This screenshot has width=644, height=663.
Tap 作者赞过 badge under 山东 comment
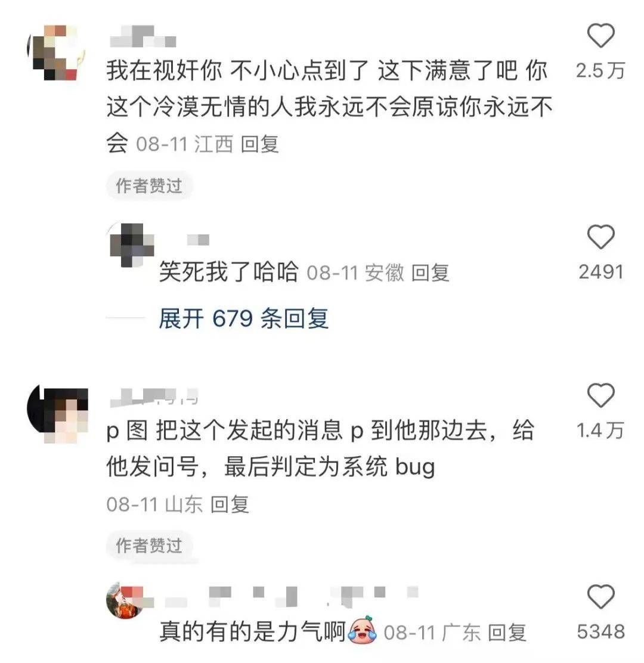[x=149, y=546]
